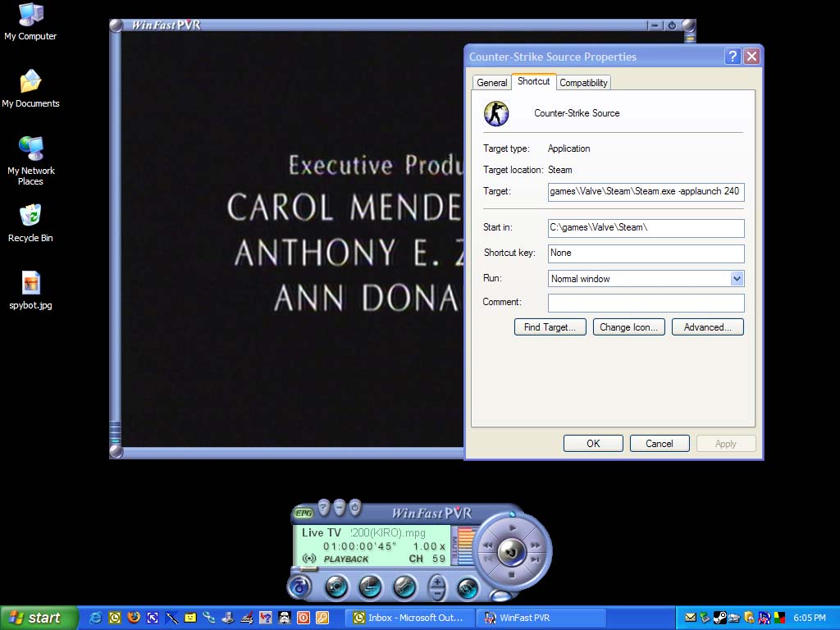Screen dimensions: 840x630
Task: Select the Recycle Bin desktop icon
Action: (30, 223)
